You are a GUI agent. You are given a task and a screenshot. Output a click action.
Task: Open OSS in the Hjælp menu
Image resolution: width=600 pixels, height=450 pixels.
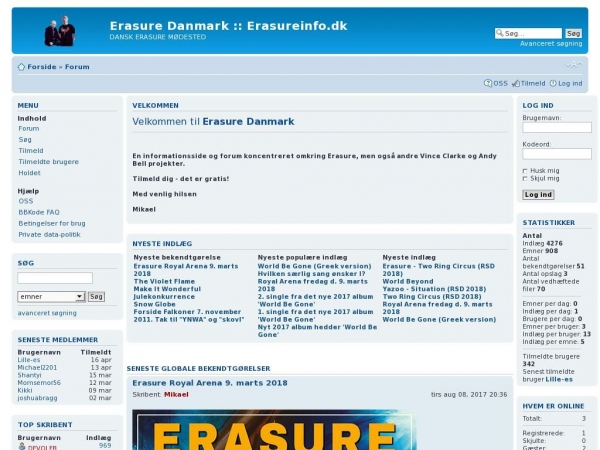pos(26,201)
